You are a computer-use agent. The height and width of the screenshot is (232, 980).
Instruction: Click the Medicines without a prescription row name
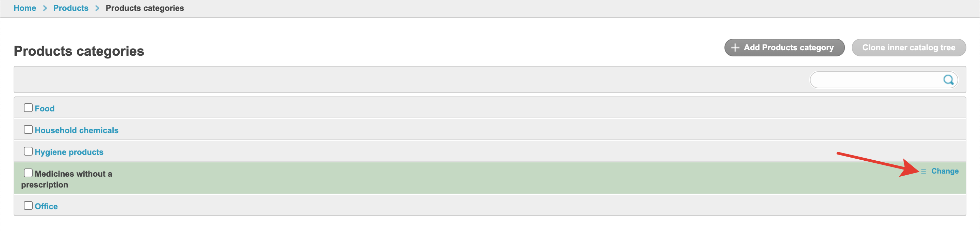73,174
